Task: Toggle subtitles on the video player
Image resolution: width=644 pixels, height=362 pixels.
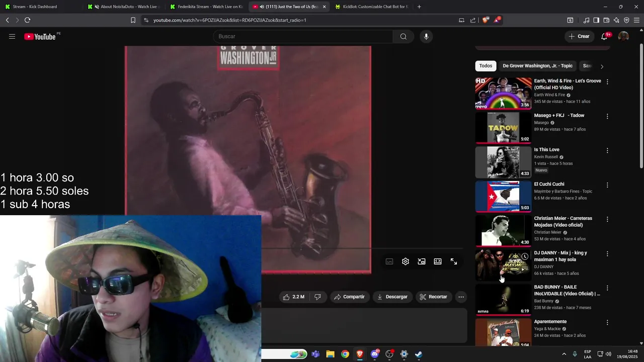Action: (x=389, y=261)
